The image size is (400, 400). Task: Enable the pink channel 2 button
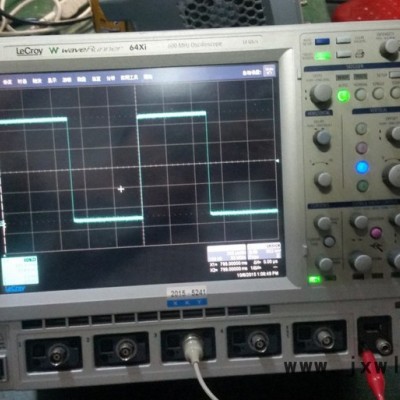362,147
